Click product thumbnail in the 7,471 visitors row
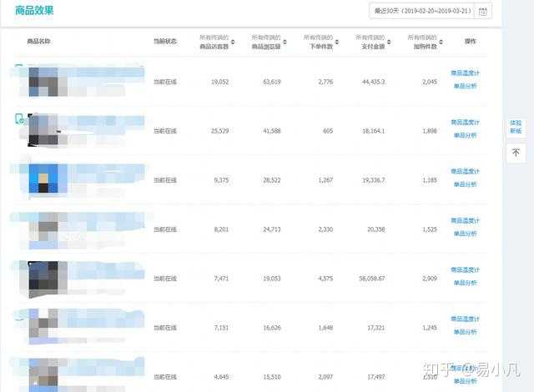This screenshot has width=534, height=392. click(x=43, y=279)
